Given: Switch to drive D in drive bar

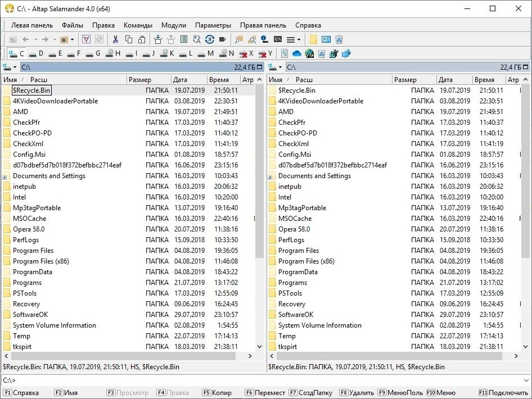Looking at the screenshot, I should click(x=37, y=53).
